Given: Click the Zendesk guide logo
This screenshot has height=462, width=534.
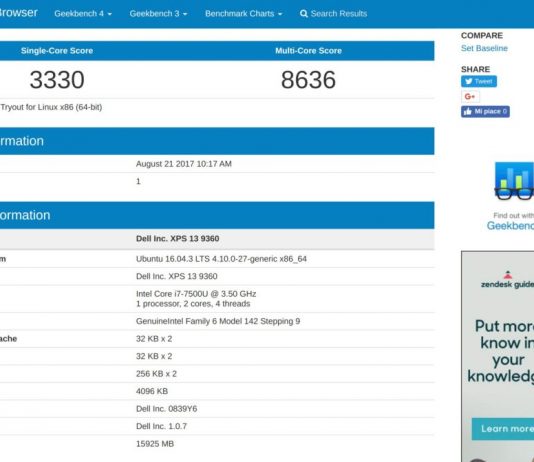Looking at the screenshot, I should 507,280.
